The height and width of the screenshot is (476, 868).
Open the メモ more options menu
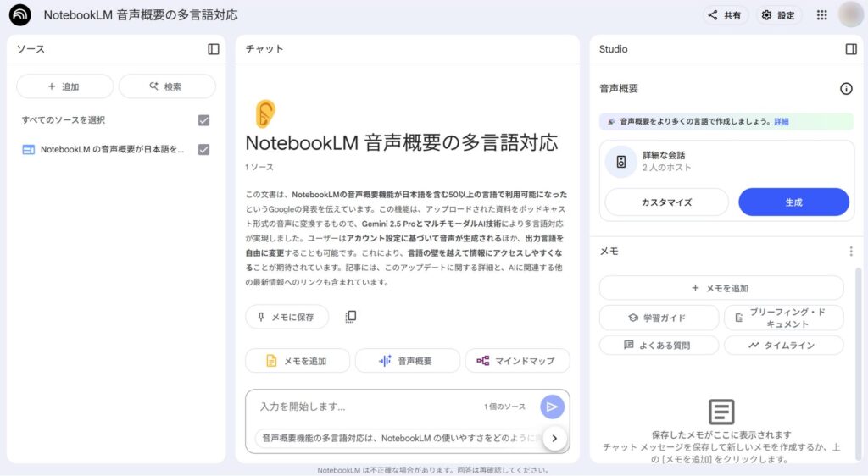tap(851, 252)
